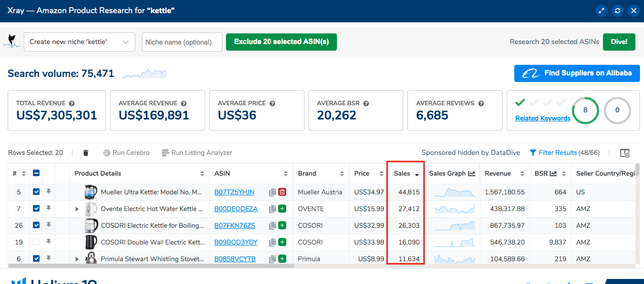Open ASIN link B07TZ5YHJN
The width and height of the screenshot is (644, 284).
tap(234, 192)
